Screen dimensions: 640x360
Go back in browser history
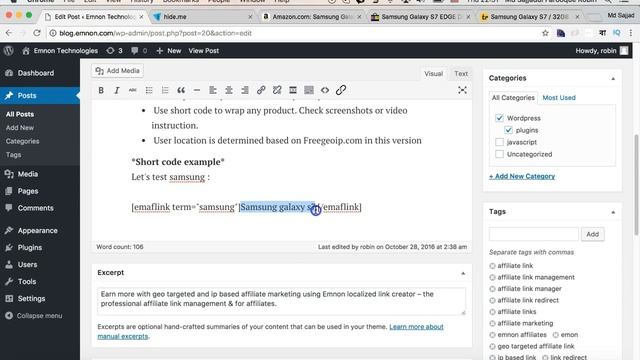pyautogui.click(x=9, y=33)
